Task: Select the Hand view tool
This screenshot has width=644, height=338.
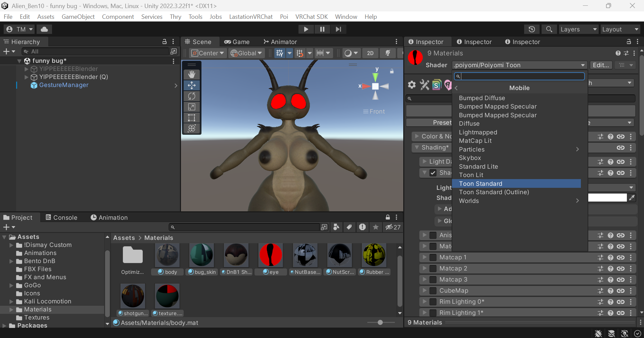Action: point(192,74)
